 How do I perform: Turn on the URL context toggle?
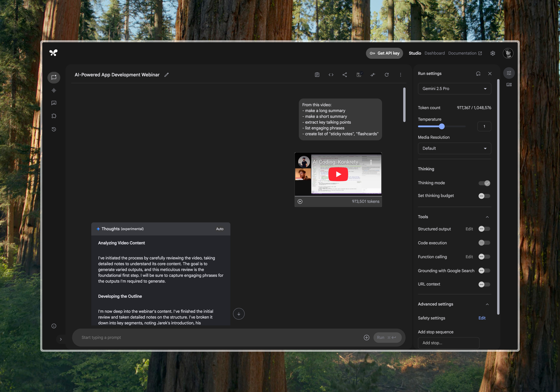coord(484,284)
